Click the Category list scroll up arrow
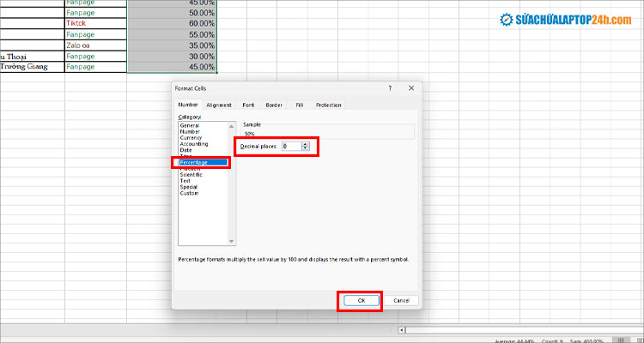644x343 pixels. tap(231, 126)
